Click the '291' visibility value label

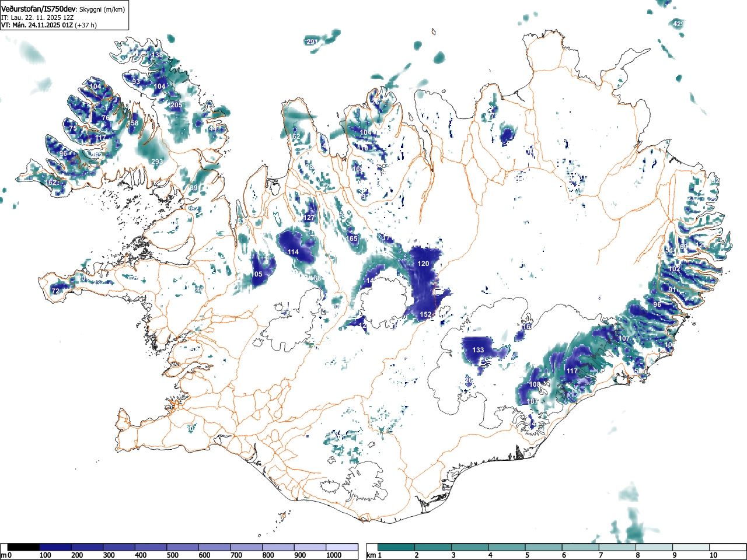[312, 42]
